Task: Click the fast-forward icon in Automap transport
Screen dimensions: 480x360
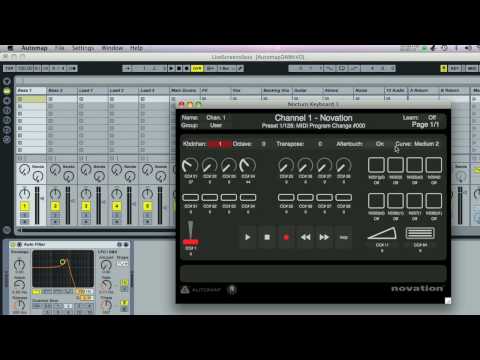Action: click(324, 237)
